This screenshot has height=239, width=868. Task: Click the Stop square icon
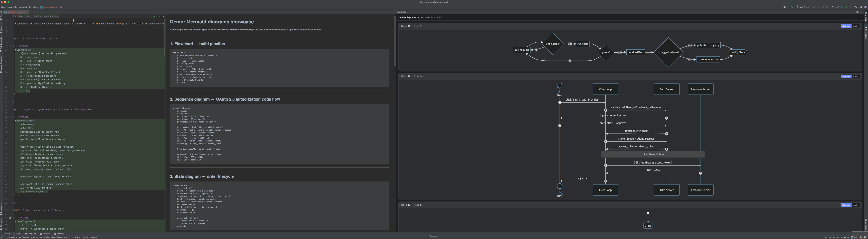[827, 7]
